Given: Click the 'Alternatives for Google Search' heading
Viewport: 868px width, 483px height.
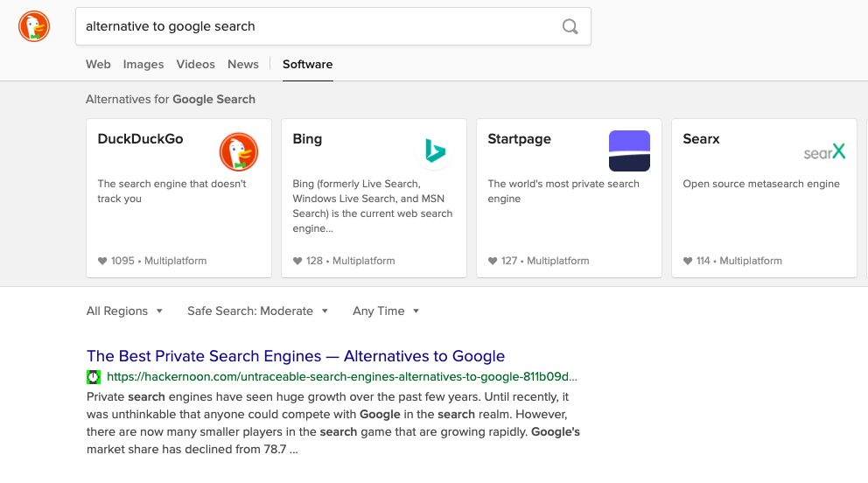Looking at the screenshot, I should point(171,99).
